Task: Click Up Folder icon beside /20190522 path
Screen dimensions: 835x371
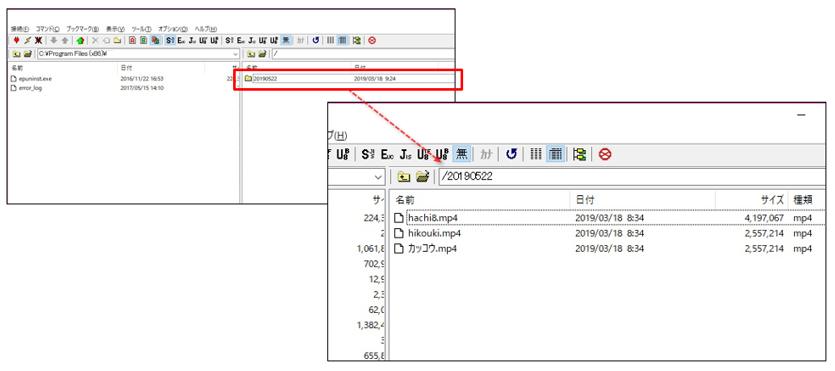Action: pyautogui.click(x=404, y=177)
